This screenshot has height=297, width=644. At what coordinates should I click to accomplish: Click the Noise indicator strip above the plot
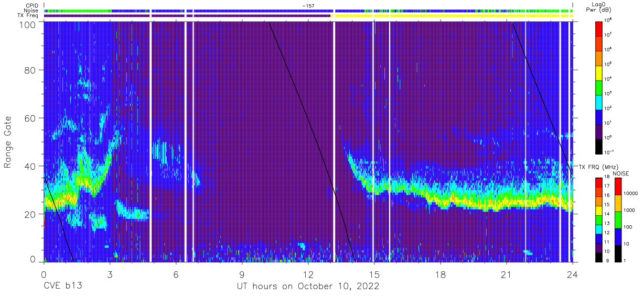(308, 10)
